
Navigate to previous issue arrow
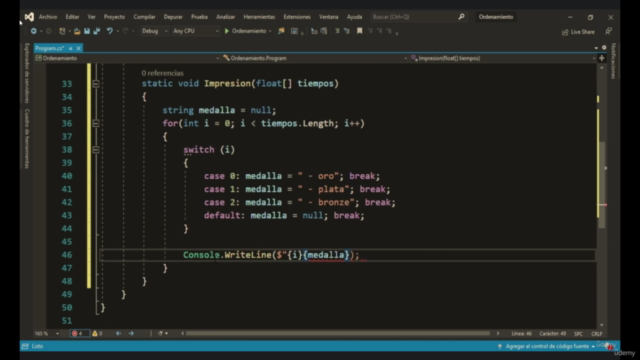tap(118, 333)
